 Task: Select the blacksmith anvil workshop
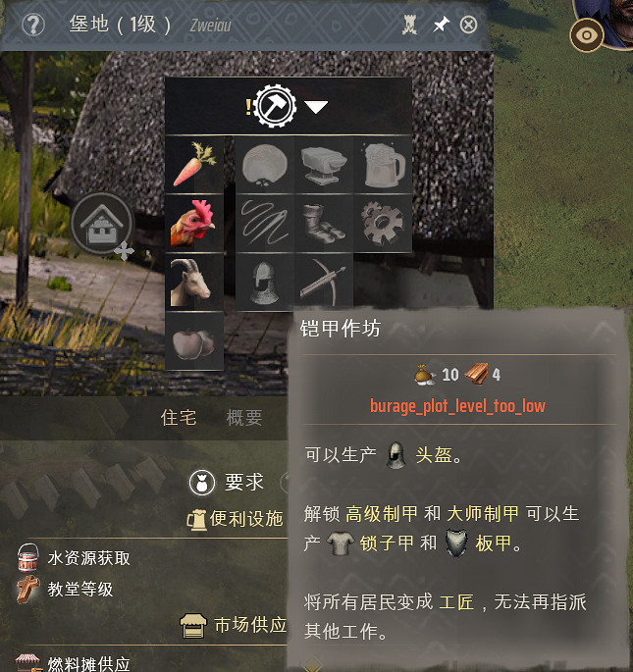coord(324,165)
